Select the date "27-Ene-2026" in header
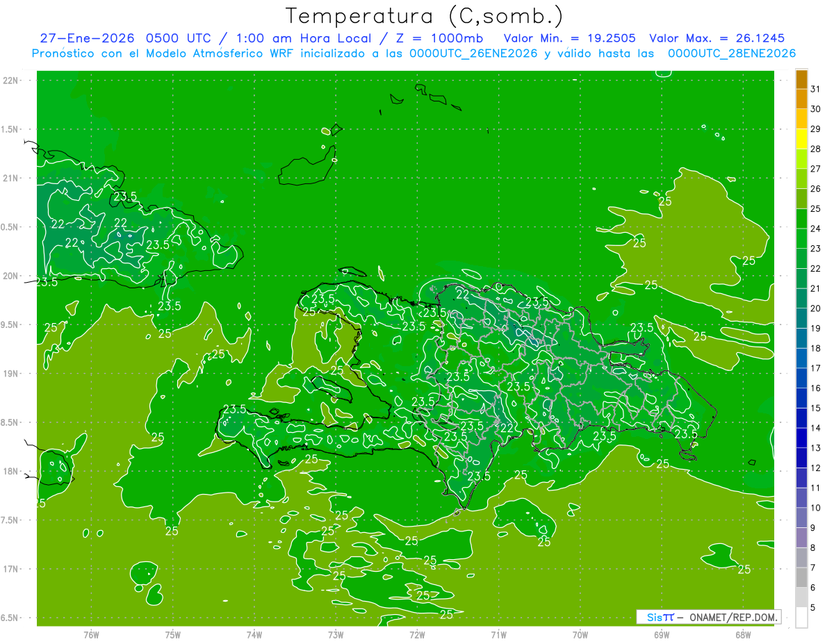 [x=88, y=38]
